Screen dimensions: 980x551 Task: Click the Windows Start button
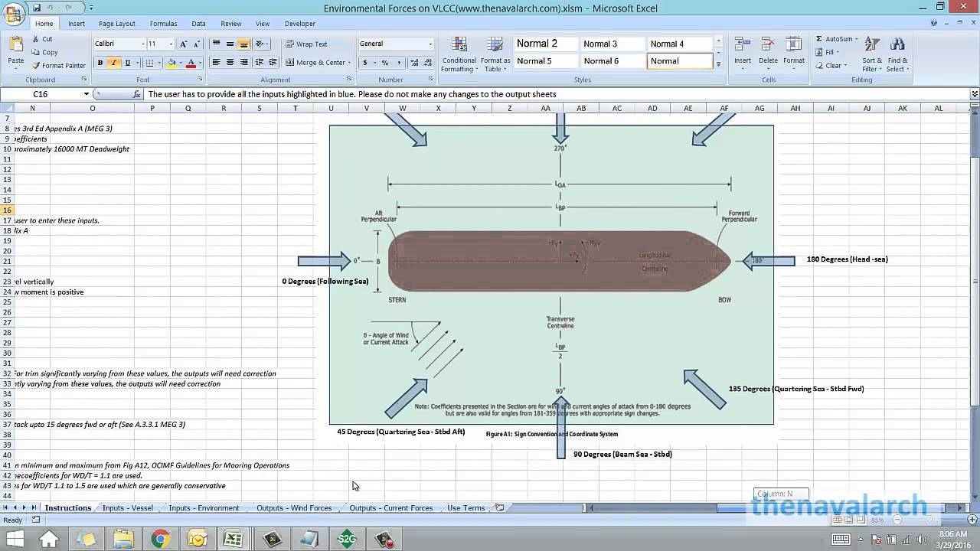15,540
